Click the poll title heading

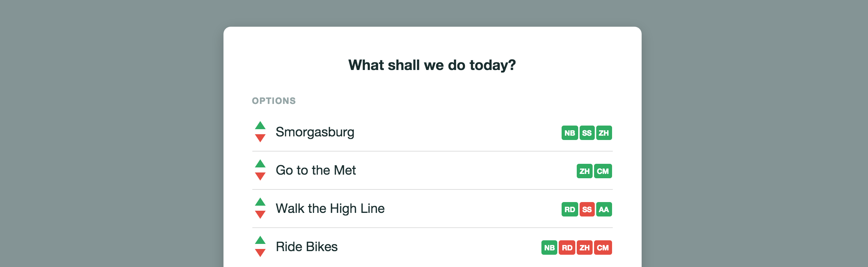coord(432,65)
